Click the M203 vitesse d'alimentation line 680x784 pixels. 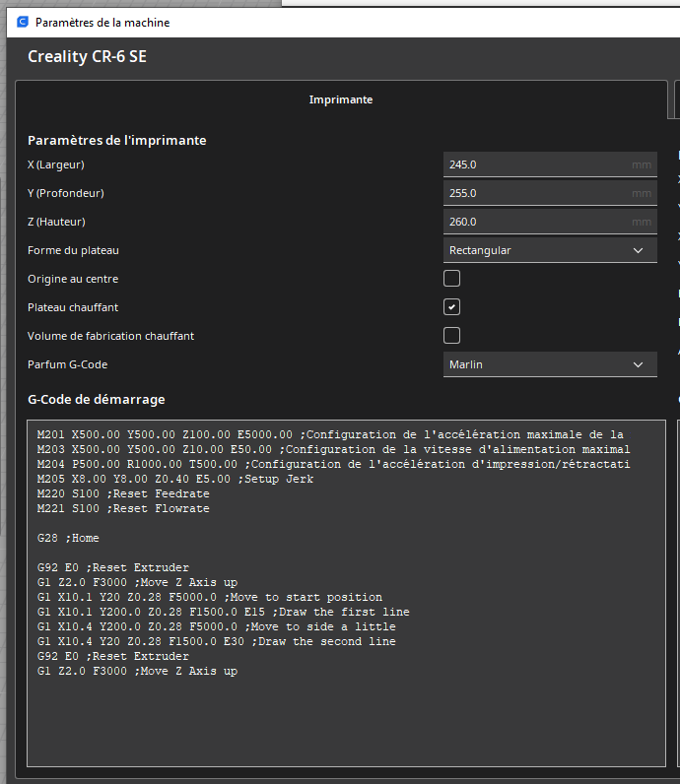333,449
